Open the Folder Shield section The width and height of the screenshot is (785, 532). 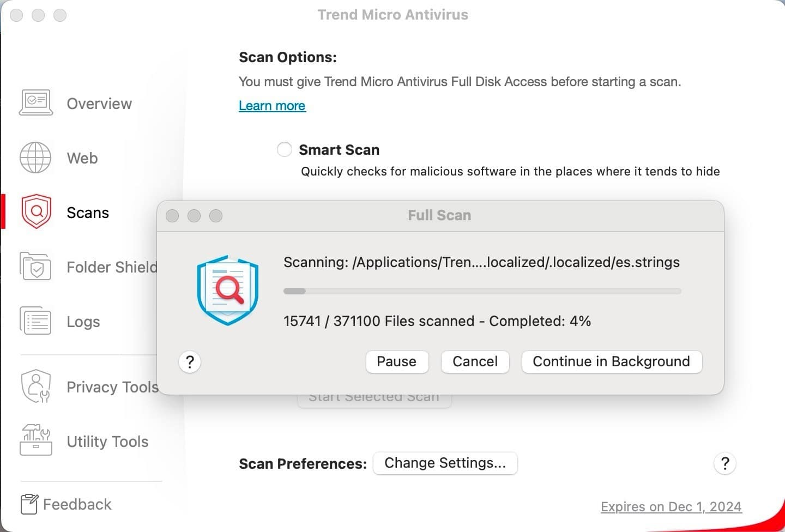point(112,267)
